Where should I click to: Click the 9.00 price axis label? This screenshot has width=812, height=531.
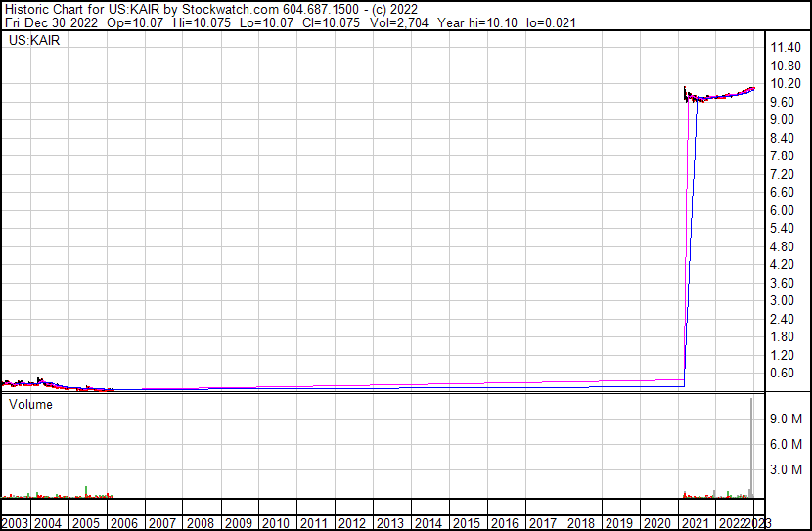tap(782, 119)
